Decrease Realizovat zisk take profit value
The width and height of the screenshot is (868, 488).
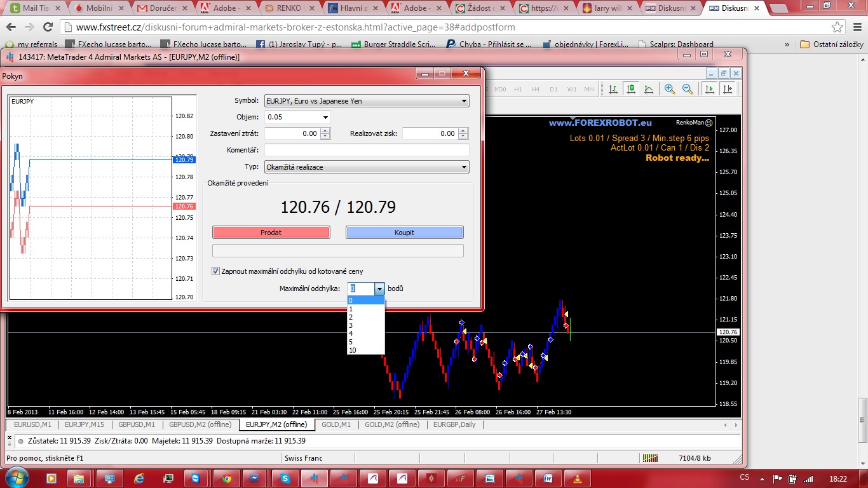coord(463,137)
